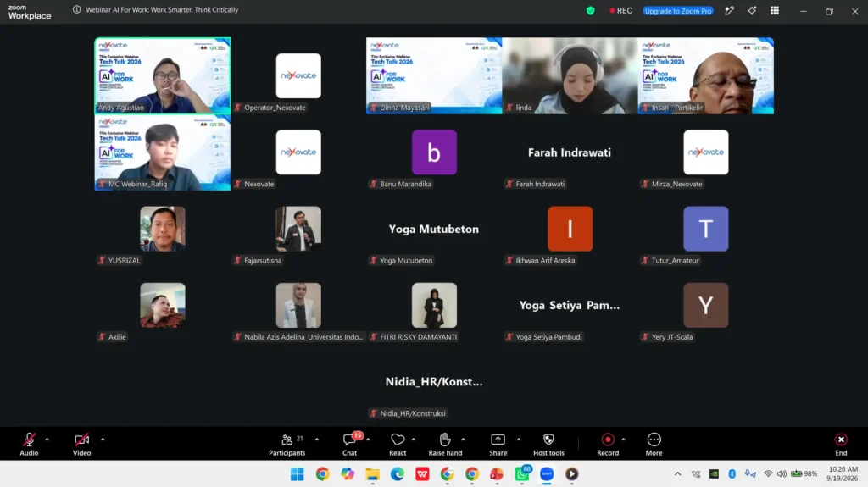Show hidden system tray icons
Image resolution: width=868 pixels, height=487 pixels.
click(x=677, y=473)
